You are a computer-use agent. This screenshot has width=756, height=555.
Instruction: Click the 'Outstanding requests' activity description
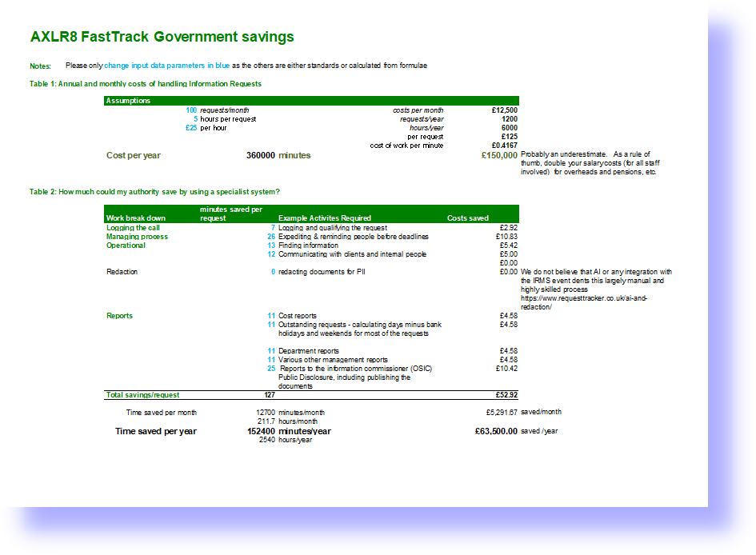[360, 329]
